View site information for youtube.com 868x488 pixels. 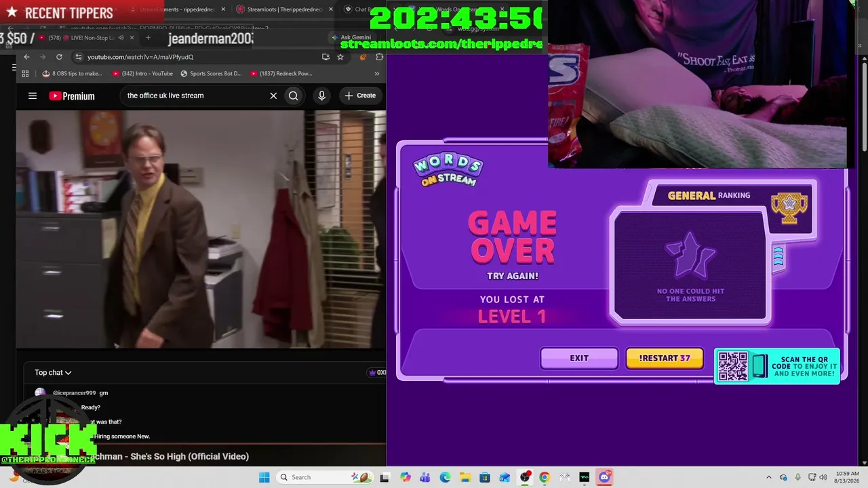tap(79, 57)
